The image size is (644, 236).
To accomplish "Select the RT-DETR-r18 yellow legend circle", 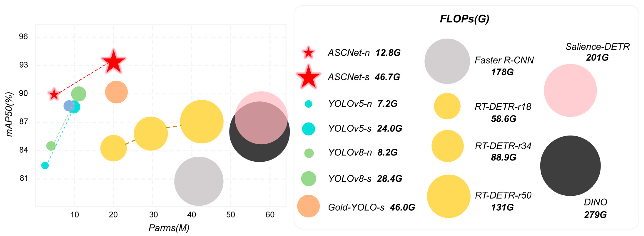I will [x=447, y=106].
